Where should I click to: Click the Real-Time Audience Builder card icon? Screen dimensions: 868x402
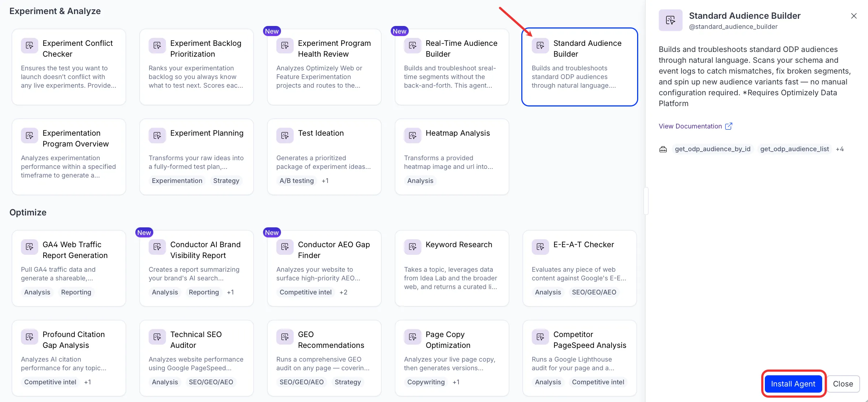(413, 45)
